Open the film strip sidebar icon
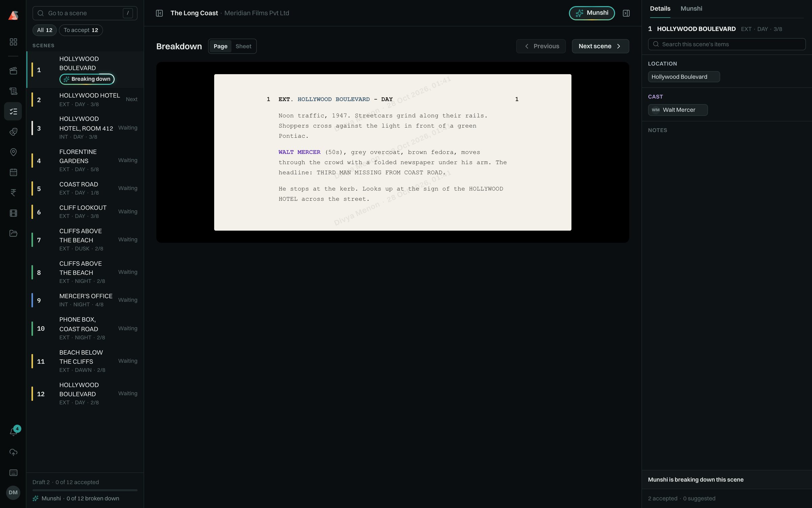812x508 pixels. (13, 213)
